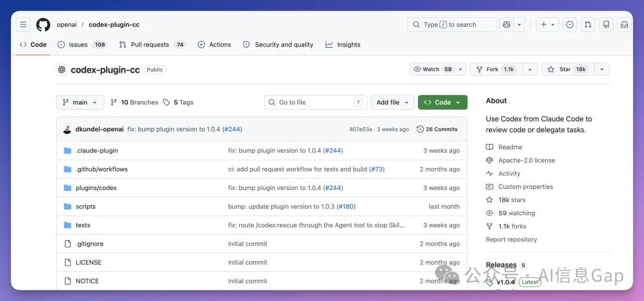
Task: Open Readme link in About
Action: [x=504, y=147]
